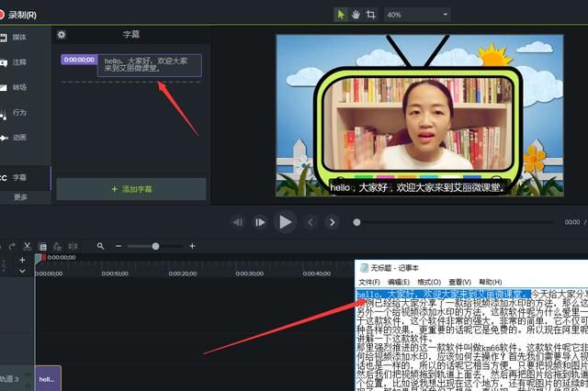Click the 0:00:10;00 mark on timeline ruler

[x=115, y=274]
